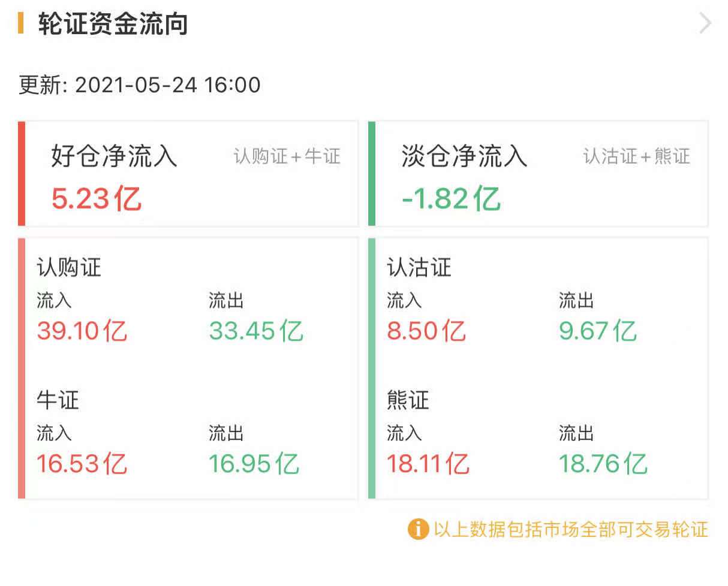Viewport: 728px width, 586px height.
Task: Click the orange info icon
Action: (418, 529)
